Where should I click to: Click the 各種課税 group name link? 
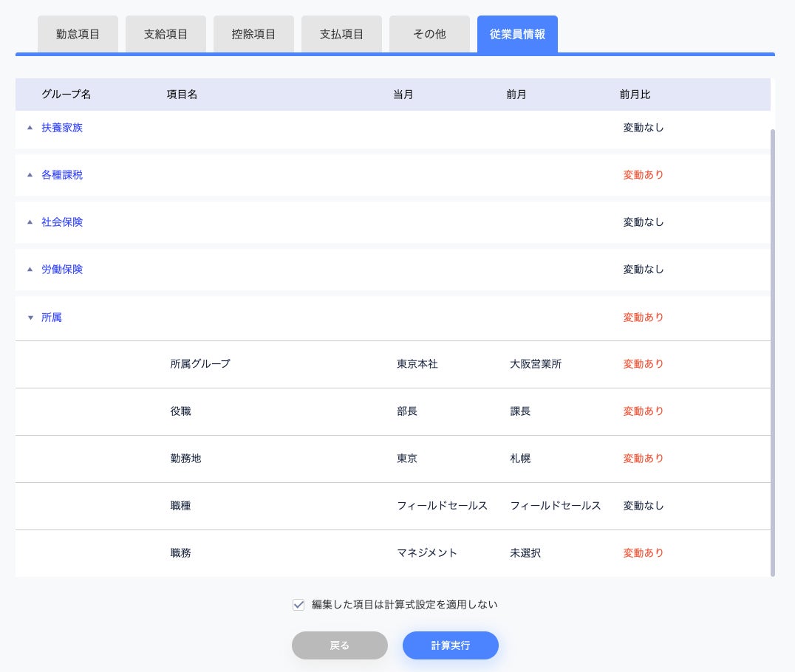point(62,175)
